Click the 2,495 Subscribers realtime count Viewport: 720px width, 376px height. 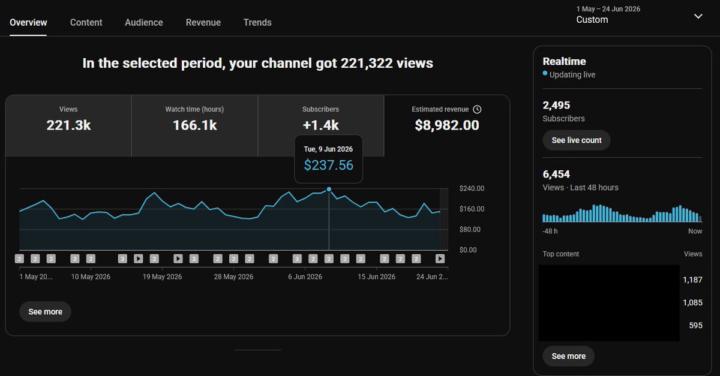point(556,105)
